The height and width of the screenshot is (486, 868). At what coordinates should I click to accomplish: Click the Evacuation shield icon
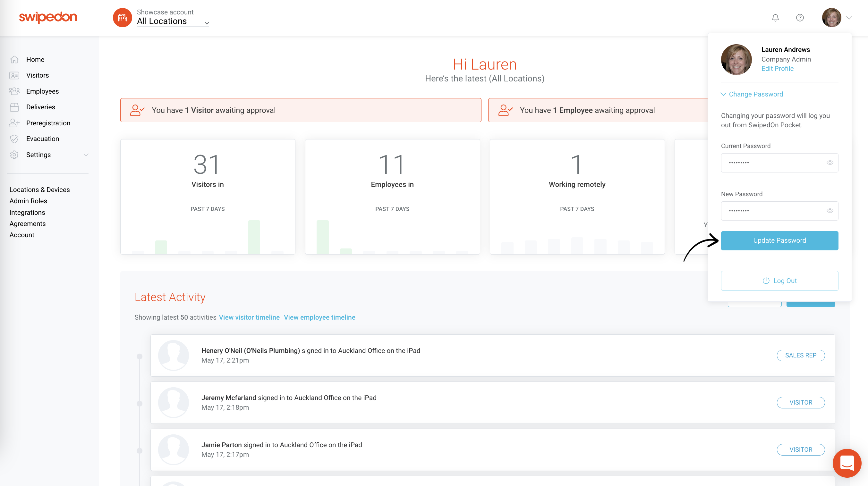coord(14,139)
